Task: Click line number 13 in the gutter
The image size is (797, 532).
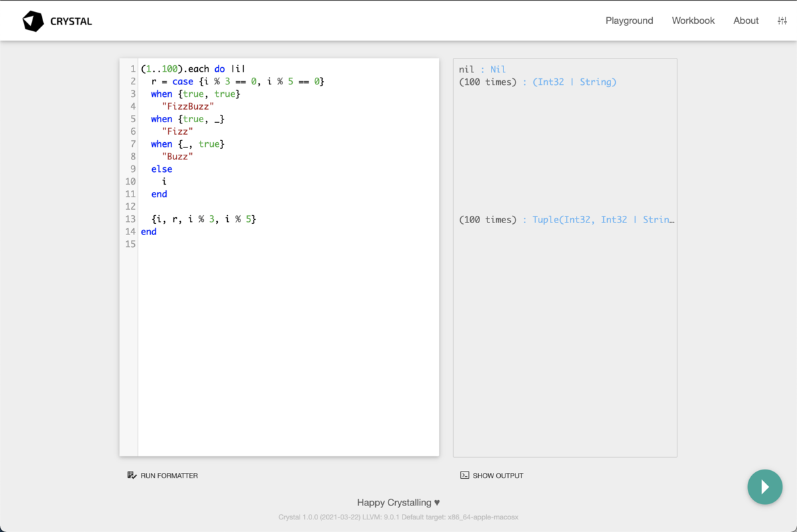Action: click(x=130, y=219)
